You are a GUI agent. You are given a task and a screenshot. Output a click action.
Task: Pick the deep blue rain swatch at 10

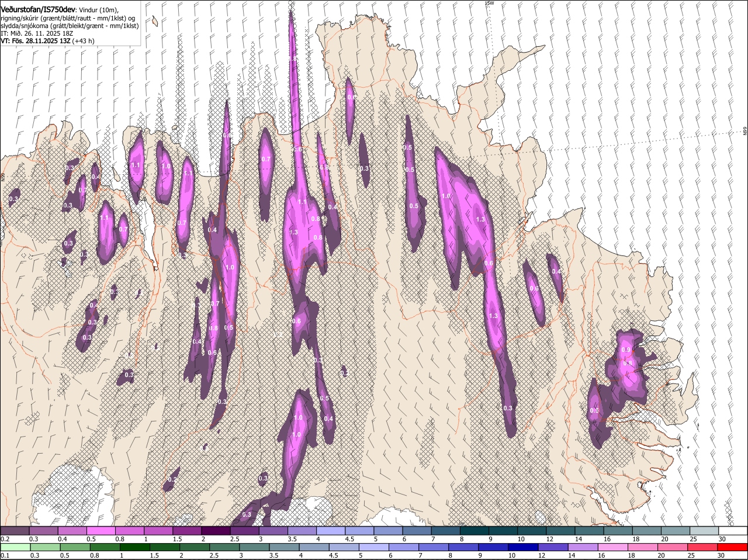coord(523,547)
